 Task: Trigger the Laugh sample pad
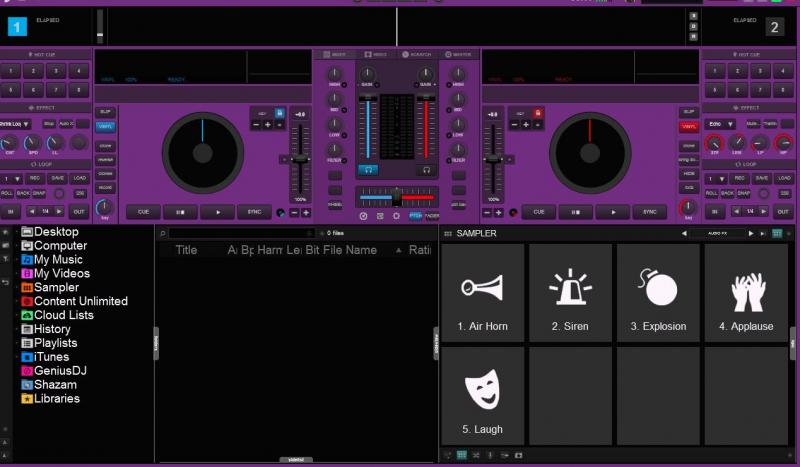[482, 395]
